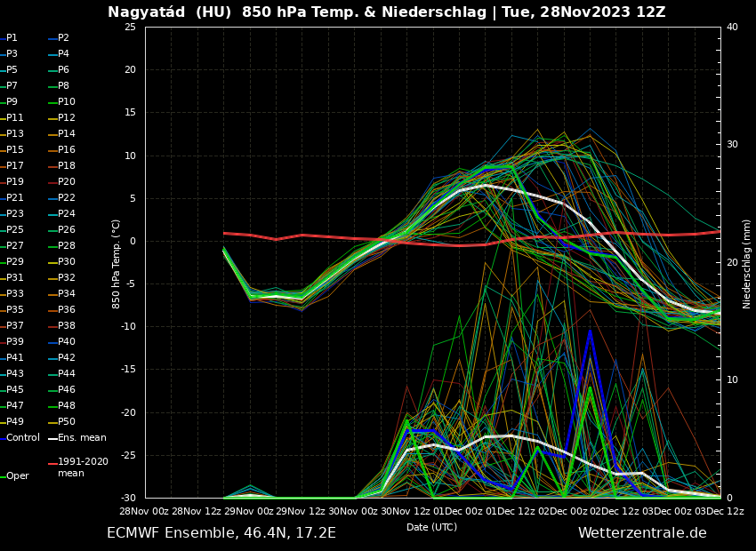756x551 pixels.
Task: Select the P1 ensemble member label
Action: 12,38
